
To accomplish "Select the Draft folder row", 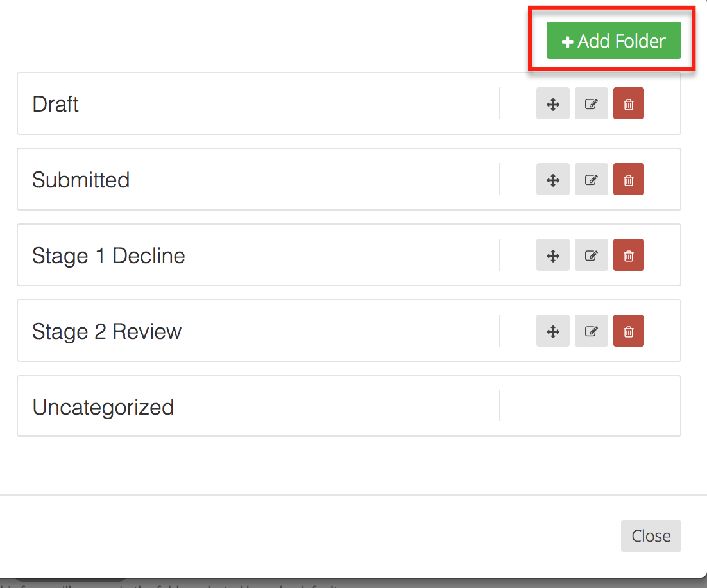I will click(x=257, y=103).
